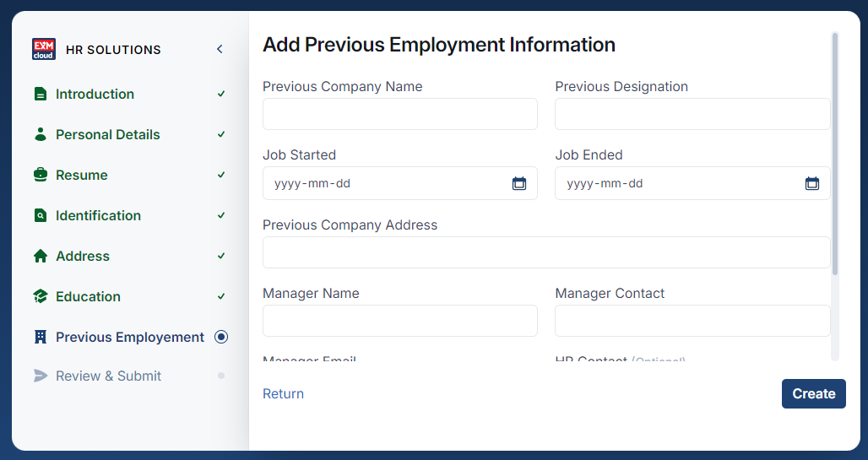
Task: Click the EXM cloud logo icon
Action: click(44, 49)
